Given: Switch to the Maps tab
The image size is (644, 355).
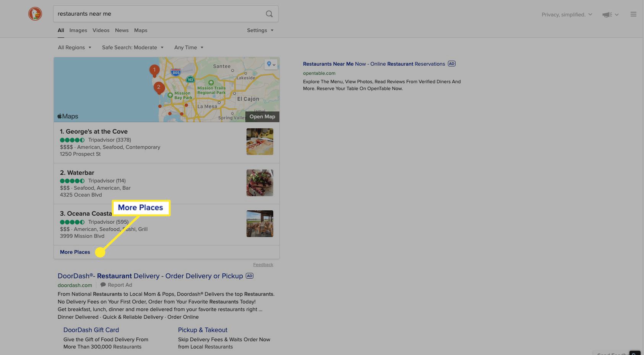Looking at the screenshot, I should pos(141,30).
